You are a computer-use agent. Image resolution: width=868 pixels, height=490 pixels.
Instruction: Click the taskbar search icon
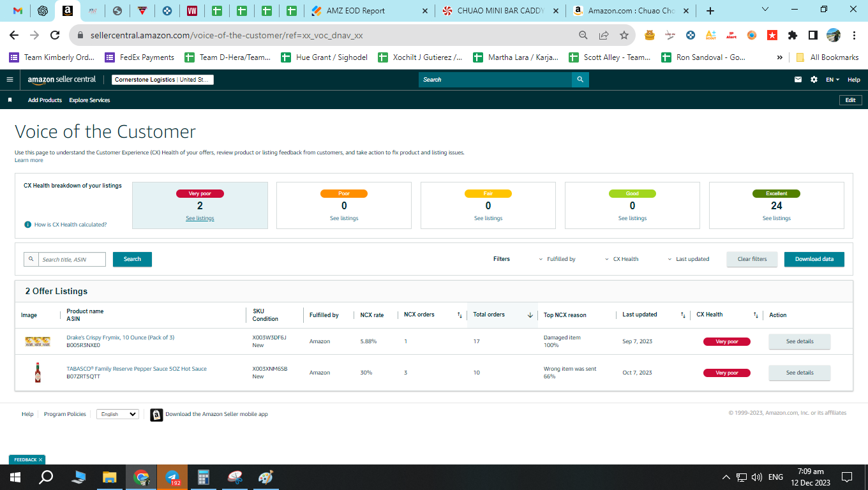pyautogui.click(x=46, y=477)
